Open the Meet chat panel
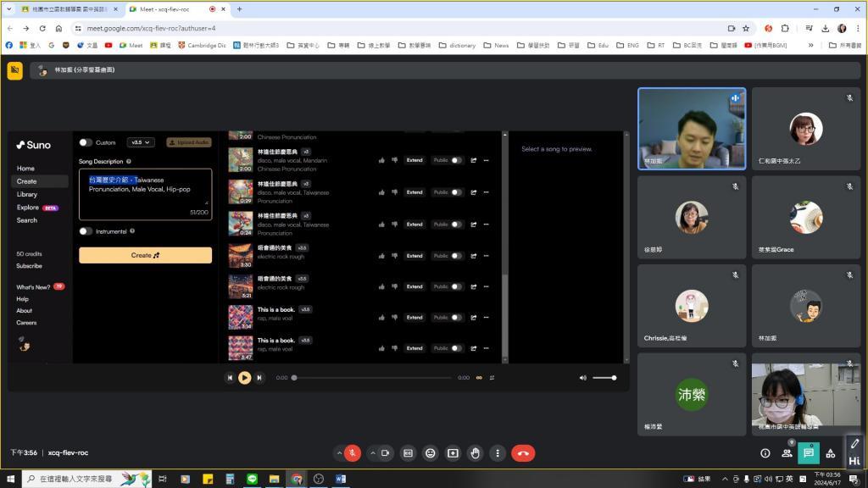 (809, 453)
